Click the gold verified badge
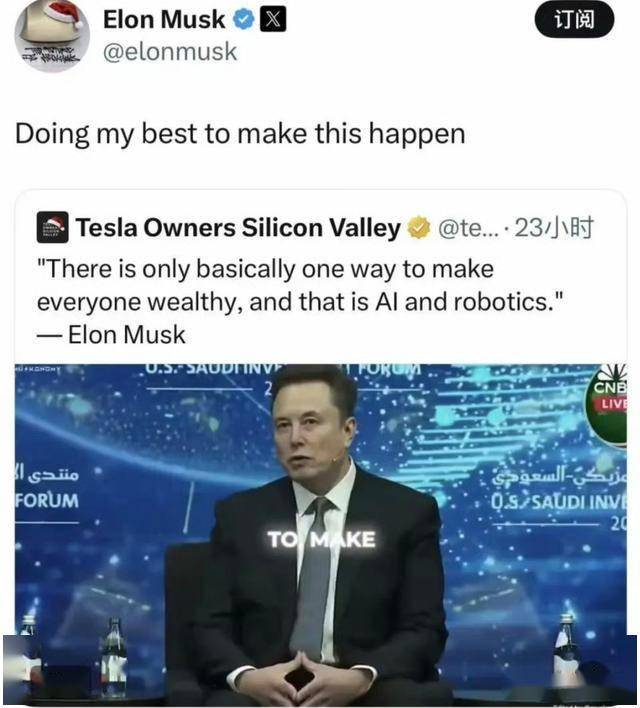 pyautogui.click(x=418, y=228)
